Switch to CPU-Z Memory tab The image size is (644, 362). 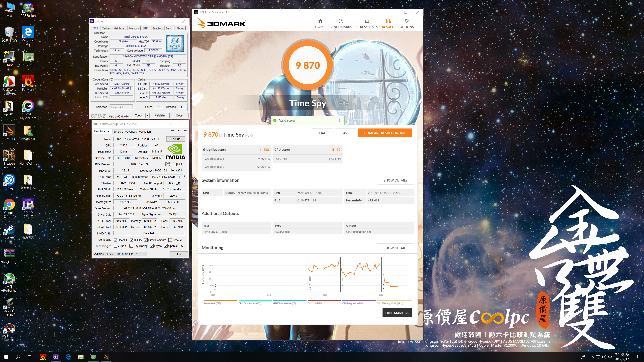134,28
